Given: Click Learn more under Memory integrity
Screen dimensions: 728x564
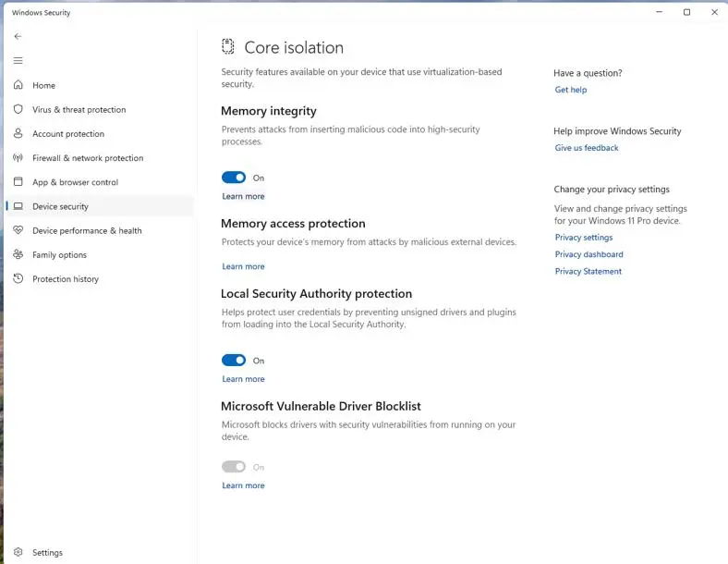Looking at the screenshot, I should (243, 196).
